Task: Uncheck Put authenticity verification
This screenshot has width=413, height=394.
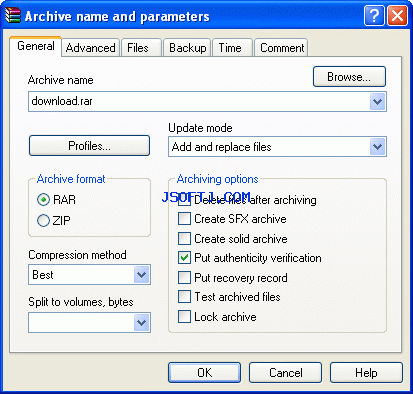Action: (x=184, y=258)
